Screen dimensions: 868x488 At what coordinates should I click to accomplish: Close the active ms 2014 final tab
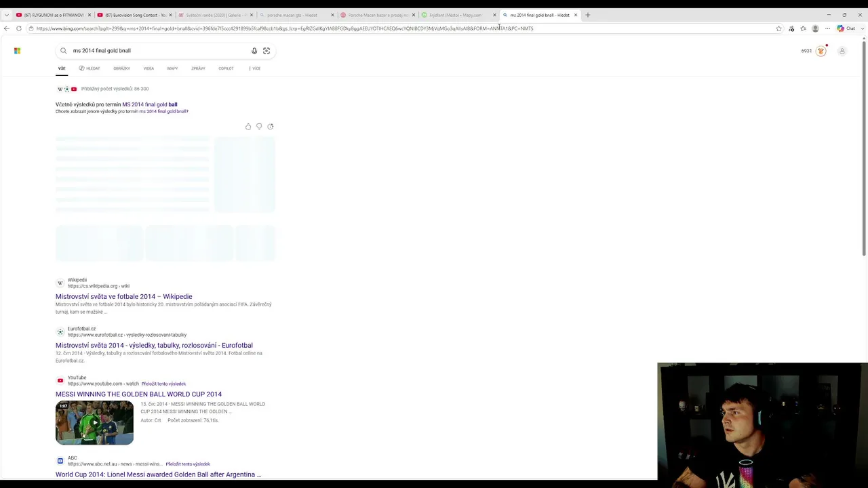576,15
